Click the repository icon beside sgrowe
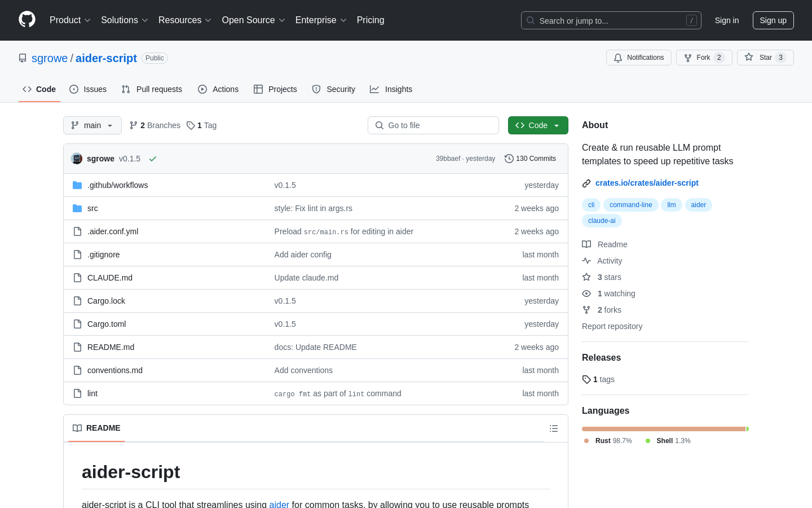Screen dimensions: 812x508 [x=23, y=58]
